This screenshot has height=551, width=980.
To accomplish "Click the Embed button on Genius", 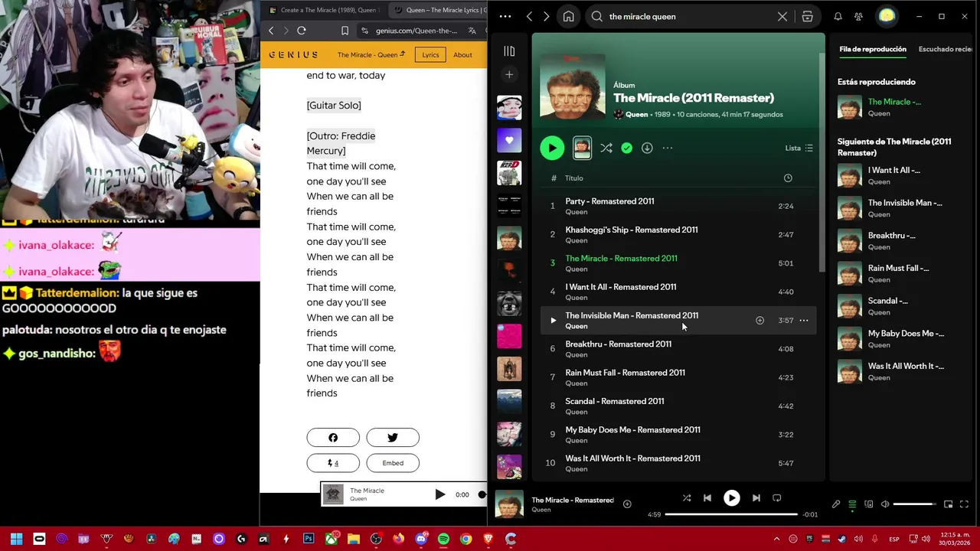I will tap(393, 463).
